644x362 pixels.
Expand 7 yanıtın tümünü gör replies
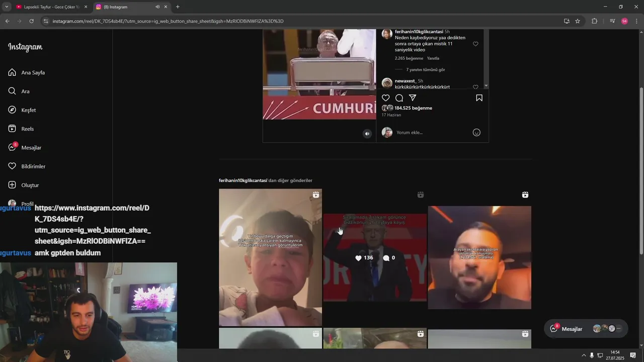tap(425, 69)
